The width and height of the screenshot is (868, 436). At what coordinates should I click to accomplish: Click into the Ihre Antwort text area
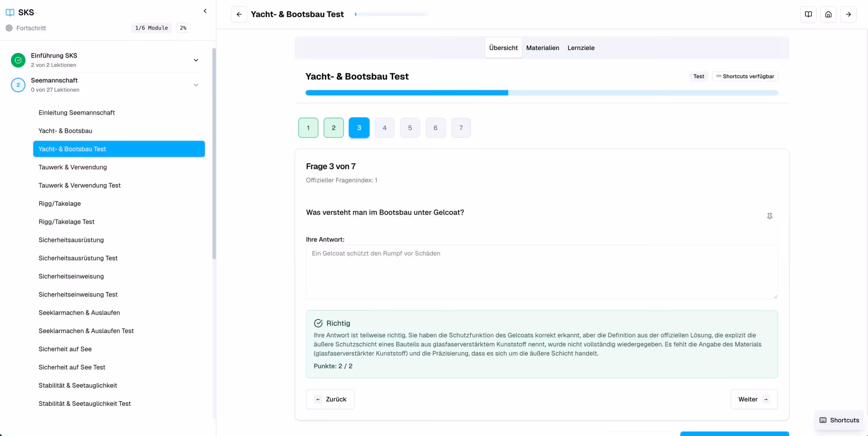[x=541, y=272]
